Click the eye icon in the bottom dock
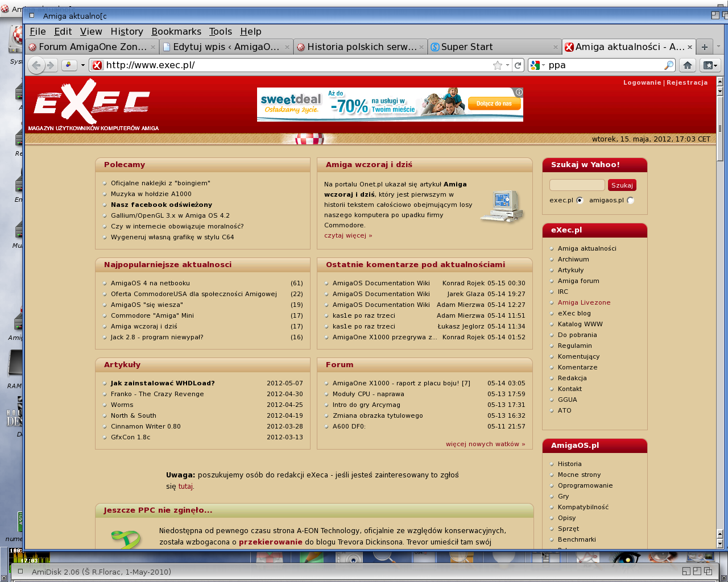This screenshot has height=582, width=728. click(626, 558)
